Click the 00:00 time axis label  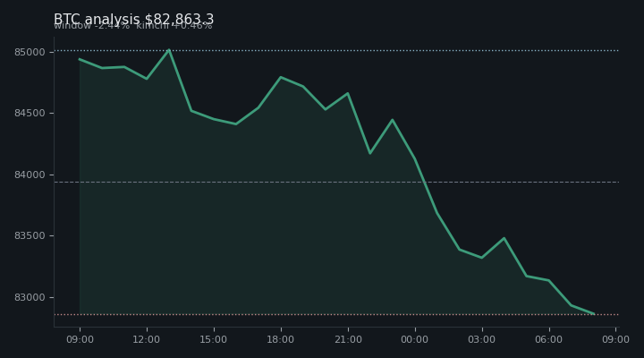tap(415, 339)
